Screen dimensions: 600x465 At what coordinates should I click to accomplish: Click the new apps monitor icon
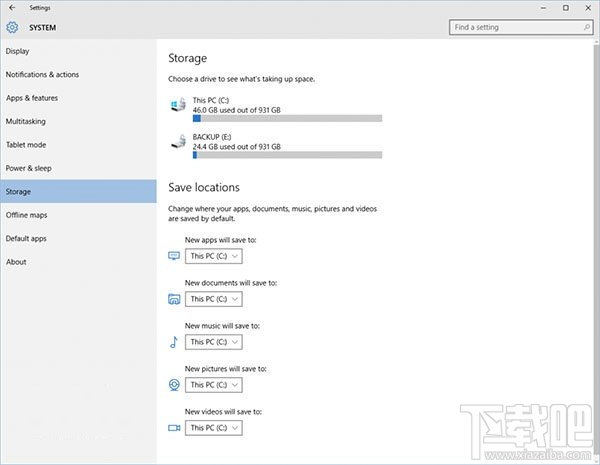(174, 256)
